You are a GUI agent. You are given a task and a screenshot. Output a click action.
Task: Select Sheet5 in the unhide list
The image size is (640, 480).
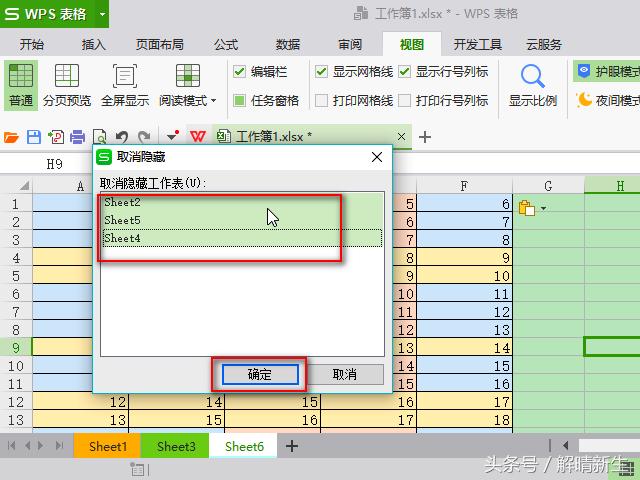(242, 220)
